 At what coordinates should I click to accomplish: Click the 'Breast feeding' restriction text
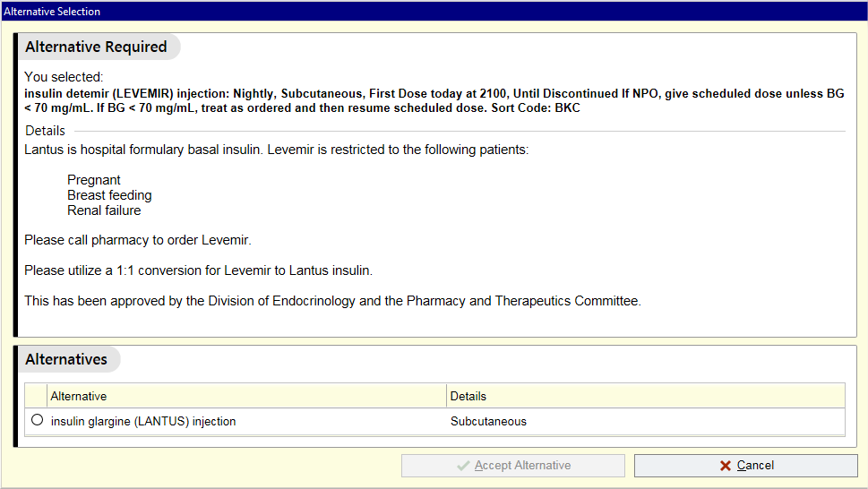pyautogui.click(x=109, y=195)
